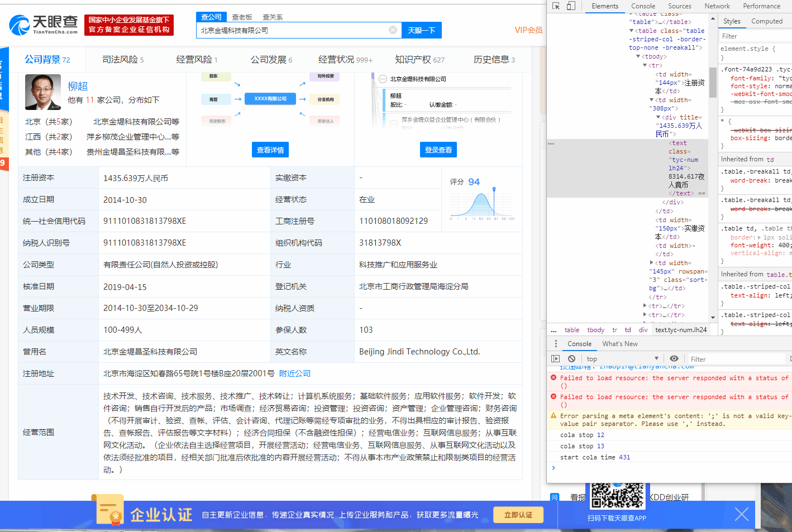Collapse the tbody node

coord(638,56)
